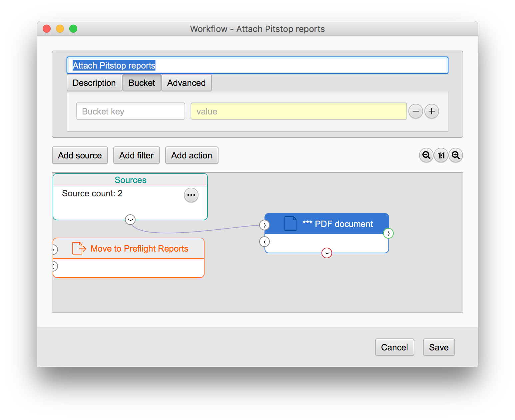Focus the Bucket key input field
The width and height of the screenshot is (515, 420).
[131, 111]
